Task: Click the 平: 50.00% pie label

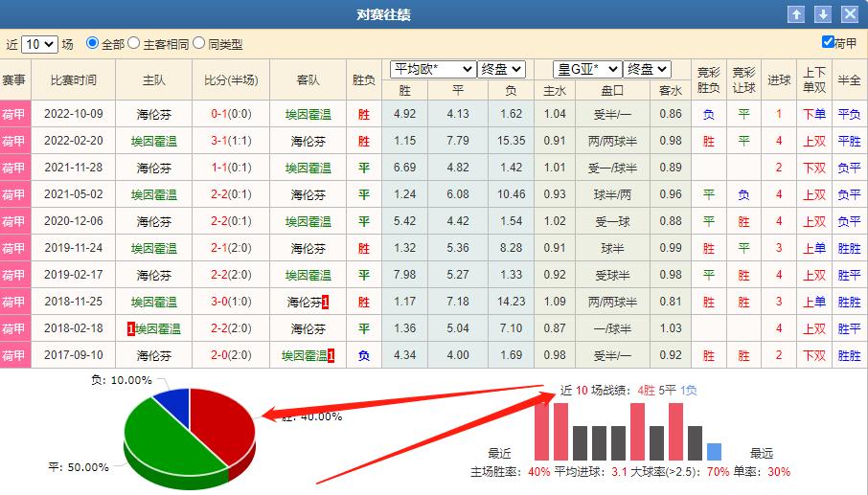Action: (x=78, y=467)
